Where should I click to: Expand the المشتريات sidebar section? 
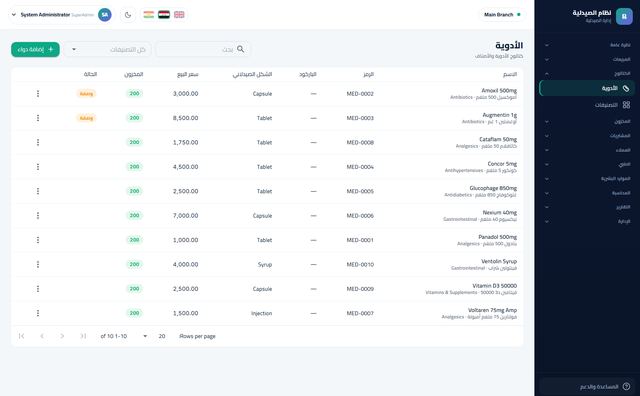click(x=587, y=136)
